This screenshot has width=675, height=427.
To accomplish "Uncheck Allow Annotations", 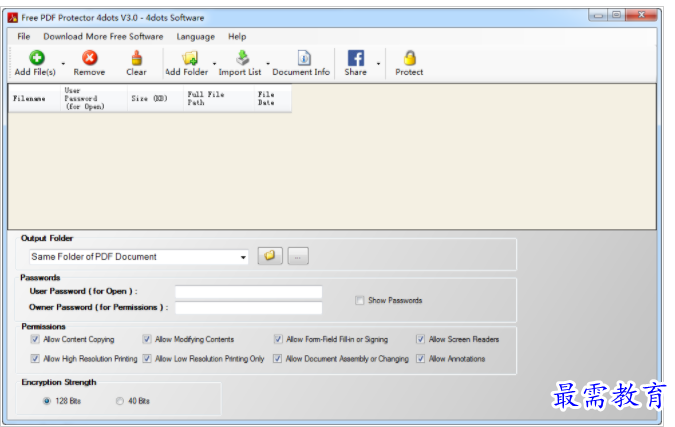I will click(x=421, y=358).
